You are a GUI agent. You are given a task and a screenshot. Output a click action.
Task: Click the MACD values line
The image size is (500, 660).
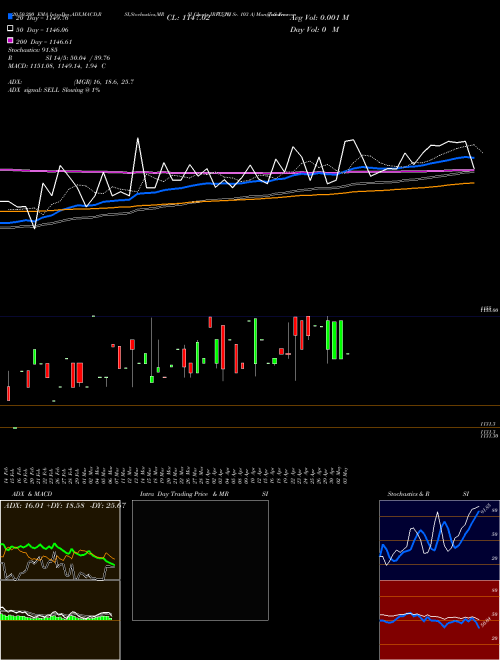pyautogui.click(x=57, y=66)
